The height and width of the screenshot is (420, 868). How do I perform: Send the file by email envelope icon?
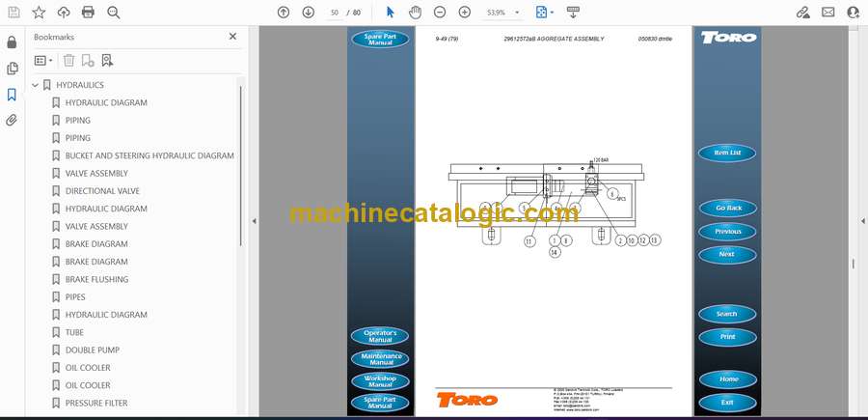[x=828, y=13]
